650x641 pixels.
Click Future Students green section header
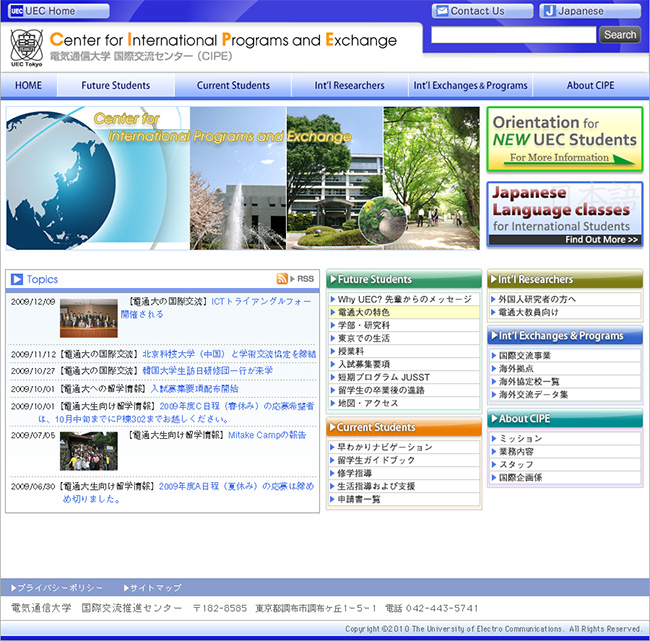pyautogui.click(x=404, y=279)
